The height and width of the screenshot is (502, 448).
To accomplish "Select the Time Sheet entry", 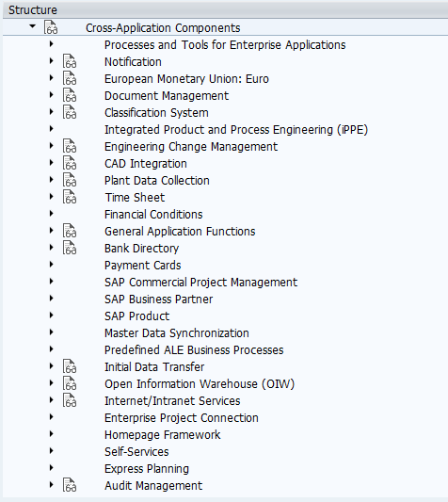I will (135, 198).
